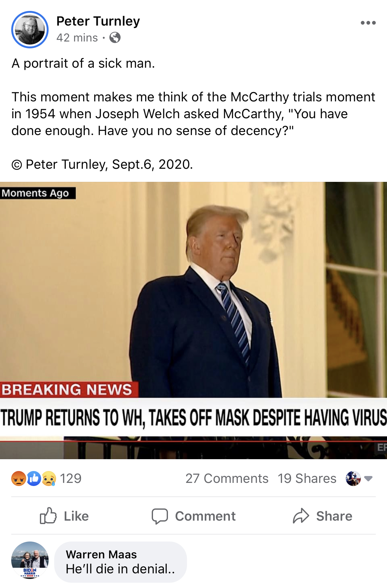Open Peter Turnley's profile picture
Viewport: 387px width, 588px height.
(x=30, y=30)
